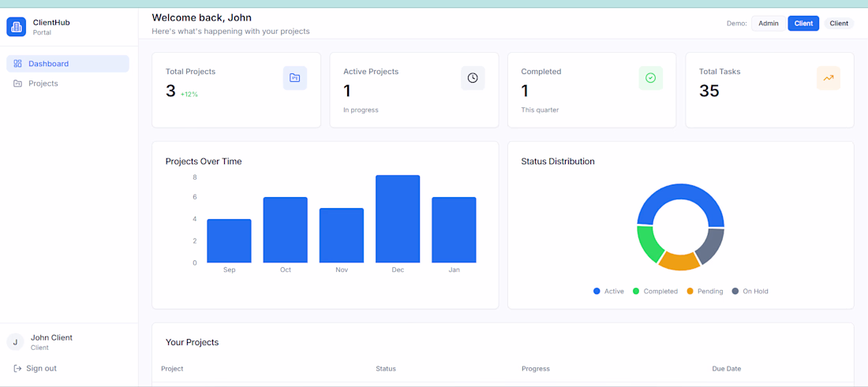Viewport: 868px width, 387px height.
Task: Click the Jan bar in chart
Action: tap(454, 230)
